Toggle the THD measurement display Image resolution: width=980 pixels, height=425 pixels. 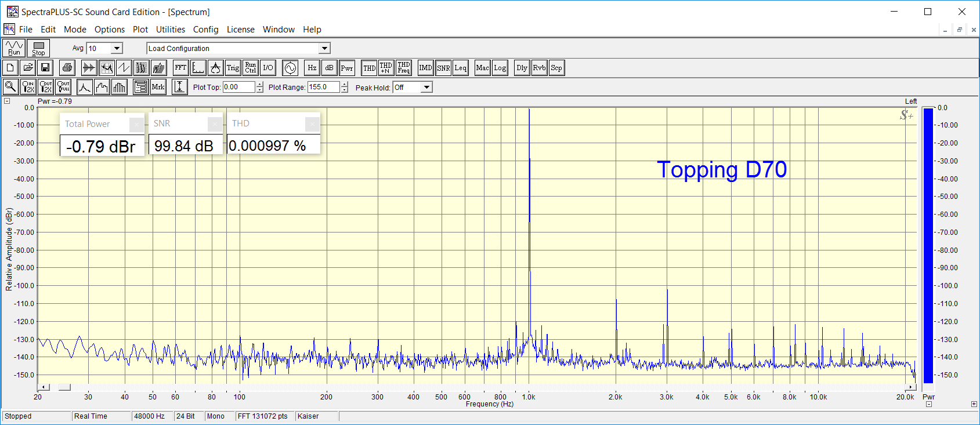click(x=369, y=68)
